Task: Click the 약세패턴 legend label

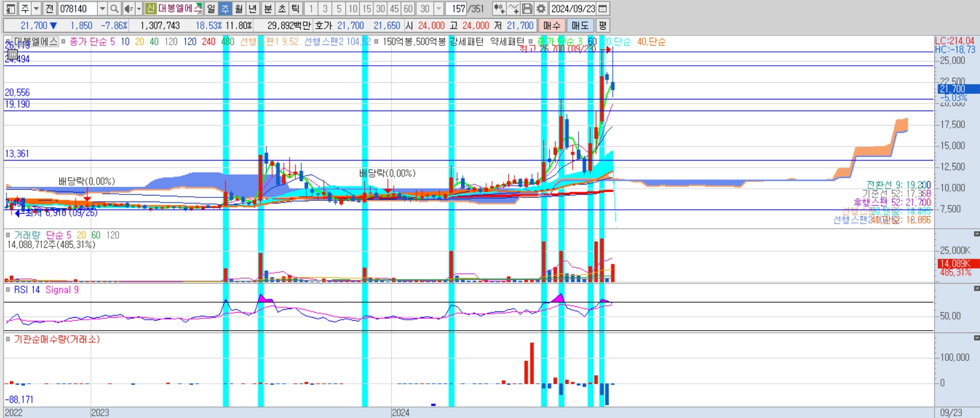Action: (507, 42)
